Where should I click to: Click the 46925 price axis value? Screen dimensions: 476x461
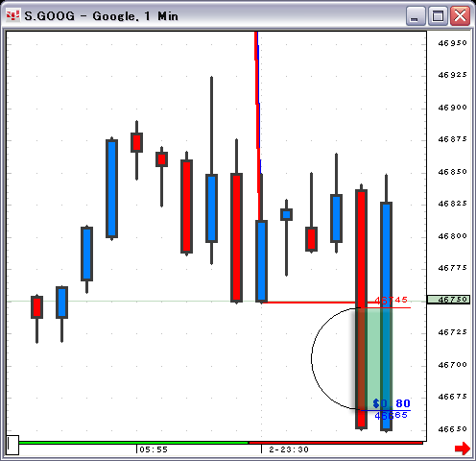click(x=452, y=75)
